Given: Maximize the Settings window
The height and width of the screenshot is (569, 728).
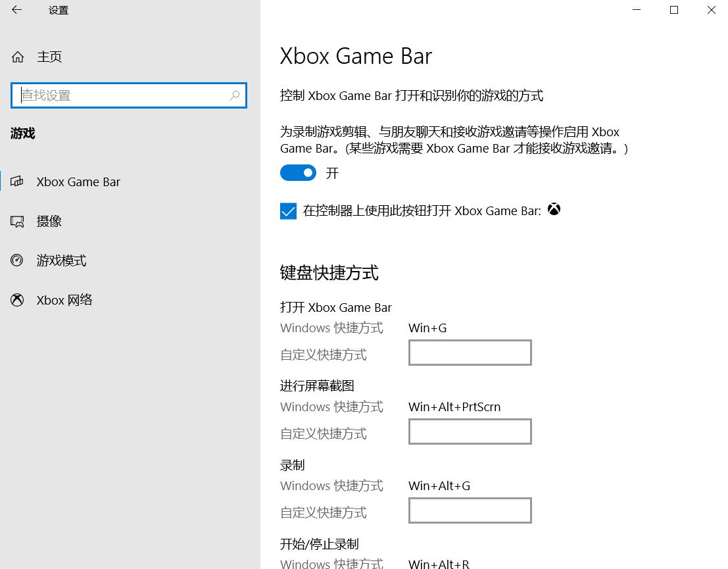Looking at the screenshot, I should [x=674, y=10].
